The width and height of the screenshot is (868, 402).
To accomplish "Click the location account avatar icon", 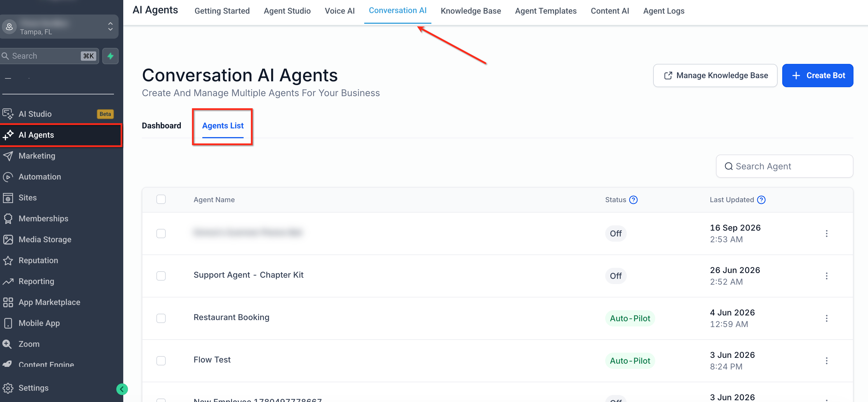I will (9, 27).
